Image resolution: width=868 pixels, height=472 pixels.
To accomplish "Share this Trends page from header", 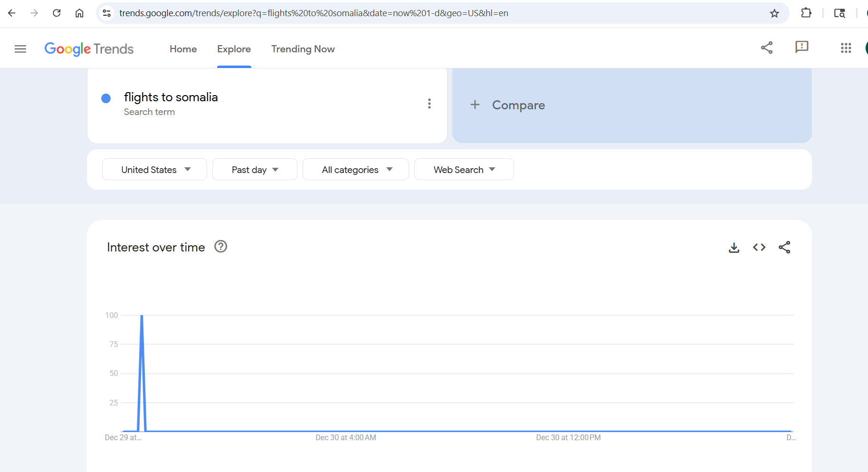I will tap(767, 48).
